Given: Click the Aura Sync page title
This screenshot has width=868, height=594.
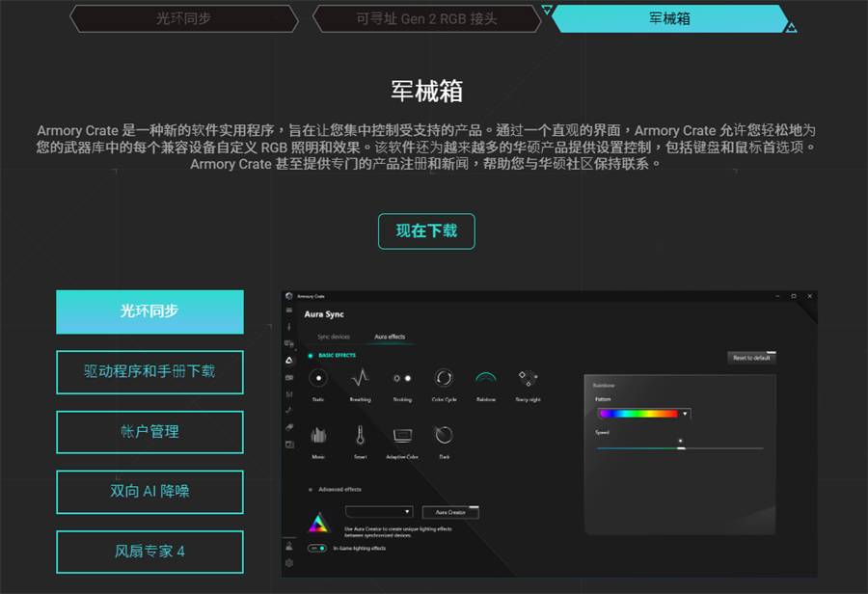Looking at the screenshot, I should pos(324,314).
